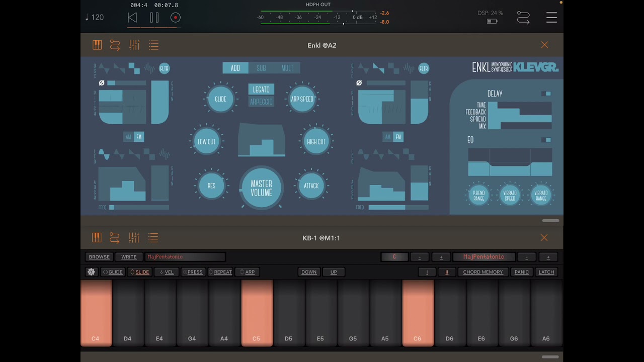The width and height of the screenshot is (644, 362).
Task: Select sawtooth waveform on the right oscillator
Action: [x=378, y=67]
